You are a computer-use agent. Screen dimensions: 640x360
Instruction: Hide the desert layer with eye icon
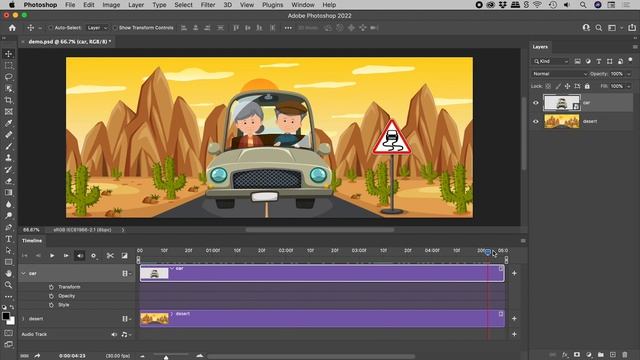click(536, 122)
